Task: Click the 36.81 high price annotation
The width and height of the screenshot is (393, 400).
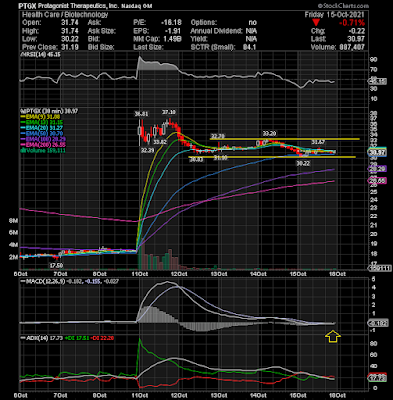Action: [x=141, y=114]
